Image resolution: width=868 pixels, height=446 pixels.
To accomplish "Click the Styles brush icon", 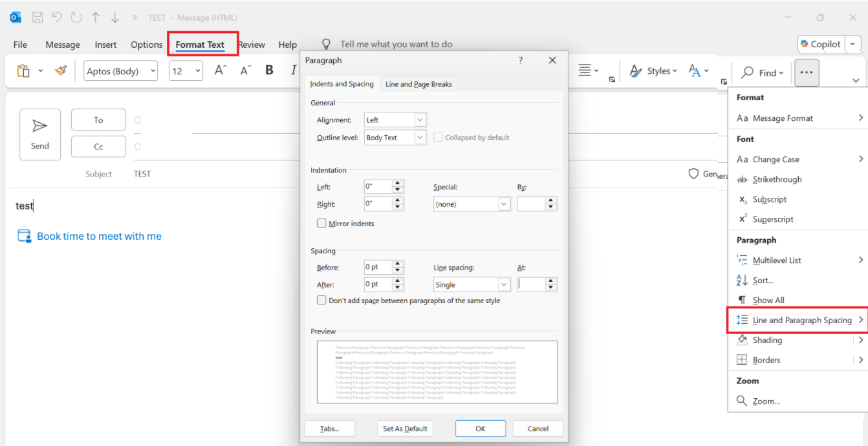I will pos(636,71).
